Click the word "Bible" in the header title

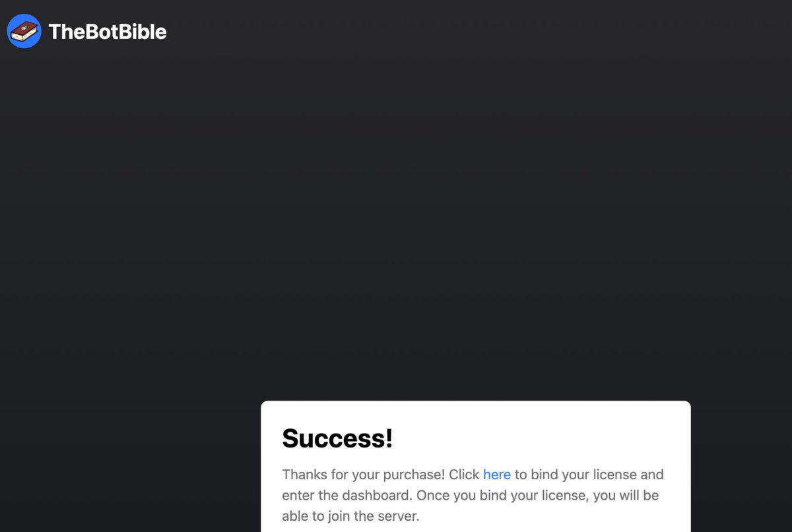click(143, 32)
